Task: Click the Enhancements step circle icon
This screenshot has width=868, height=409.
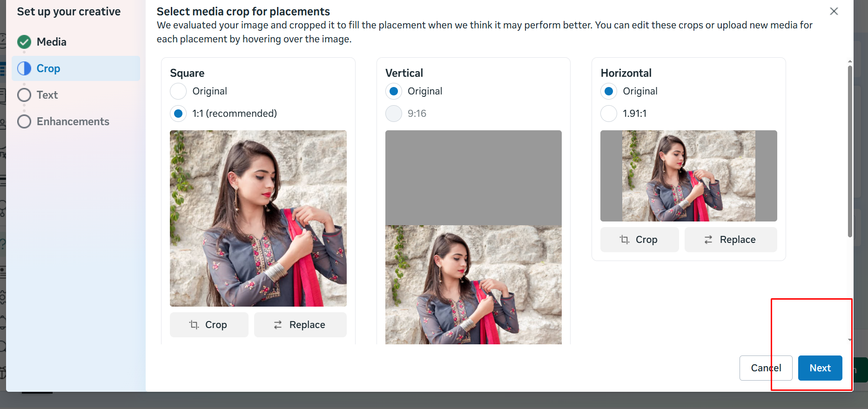Action: (x=24, y=121)
